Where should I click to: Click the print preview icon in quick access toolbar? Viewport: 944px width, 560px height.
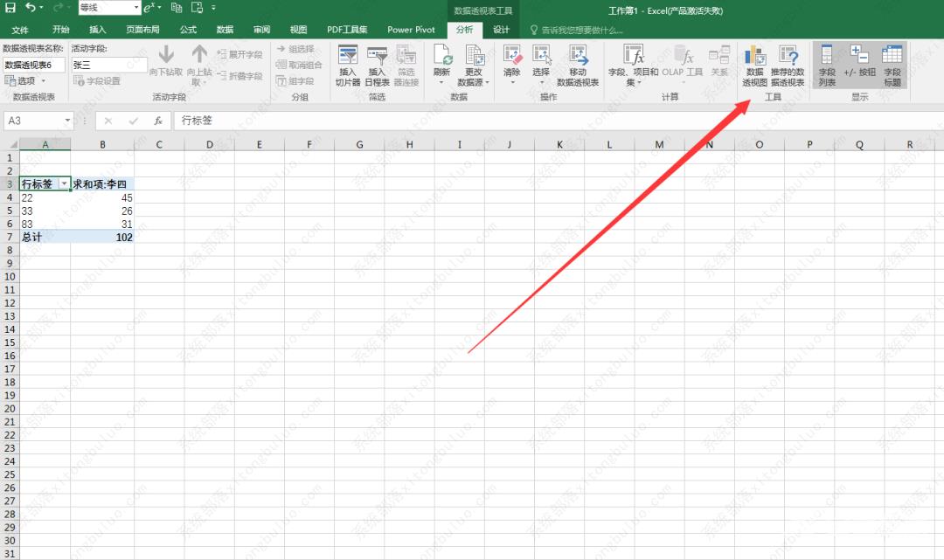click(x=197, y=8)
